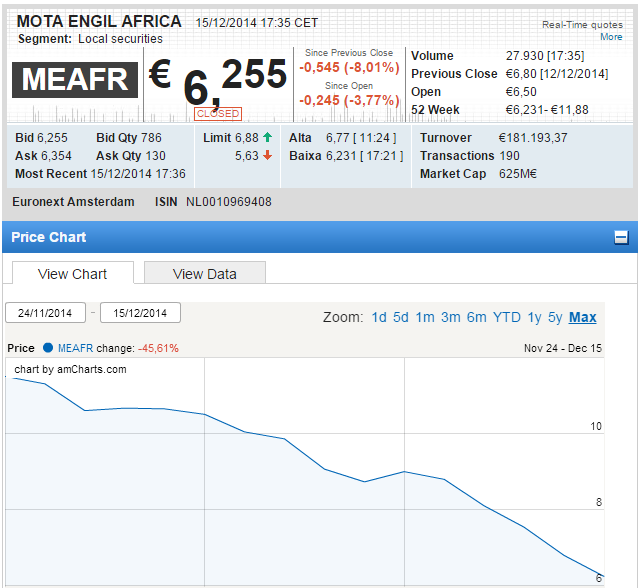This screenshot has height=588, width=643.
Task: Click the Market Cap value 625M€
Action: [x=518, y=174]
